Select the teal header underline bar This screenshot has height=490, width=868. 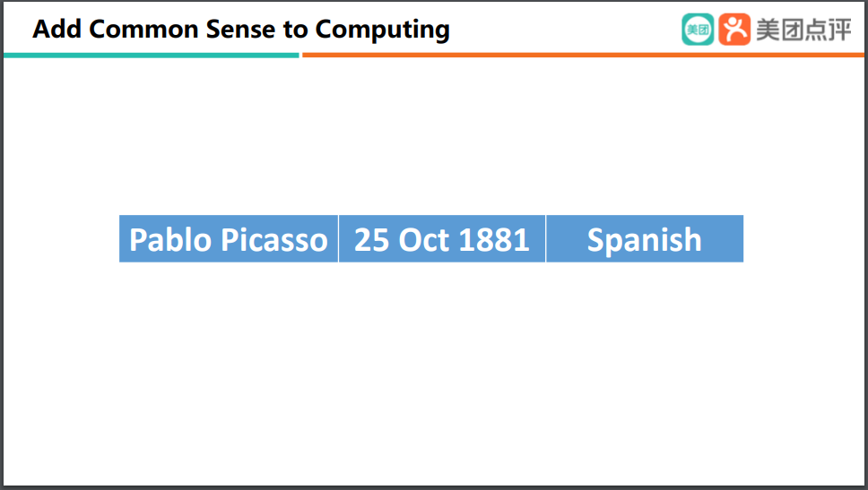pos(152,56)
